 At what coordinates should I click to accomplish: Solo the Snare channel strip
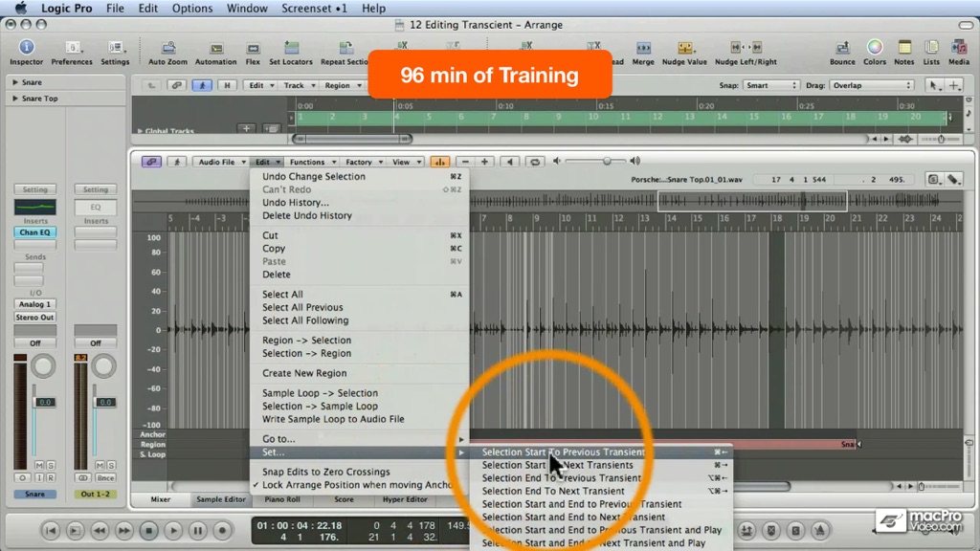(51, 466)
